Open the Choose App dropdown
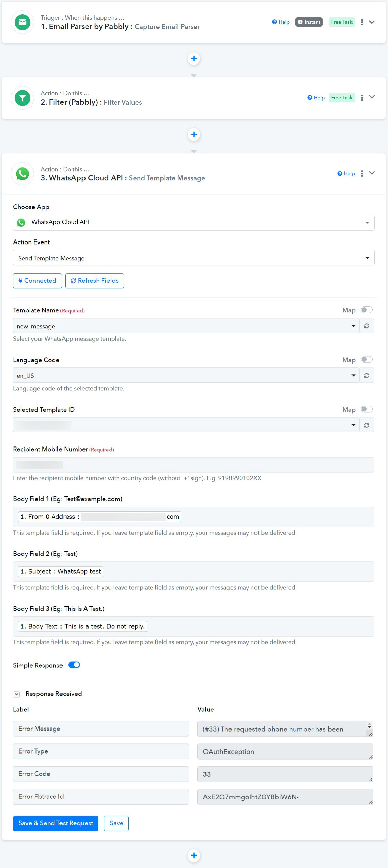The height and width of the screenshot is (868, 388). 194,223
